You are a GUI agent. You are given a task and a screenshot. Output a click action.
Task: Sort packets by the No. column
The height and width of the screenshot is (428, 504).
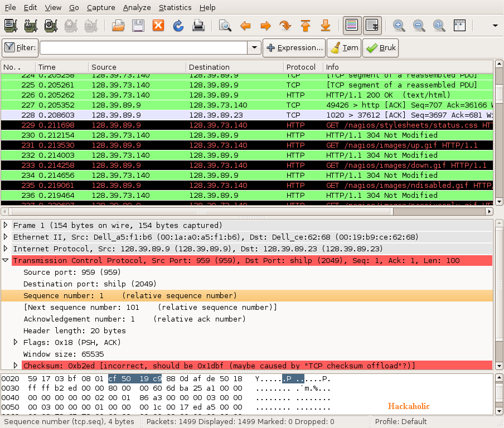[18, 67]
